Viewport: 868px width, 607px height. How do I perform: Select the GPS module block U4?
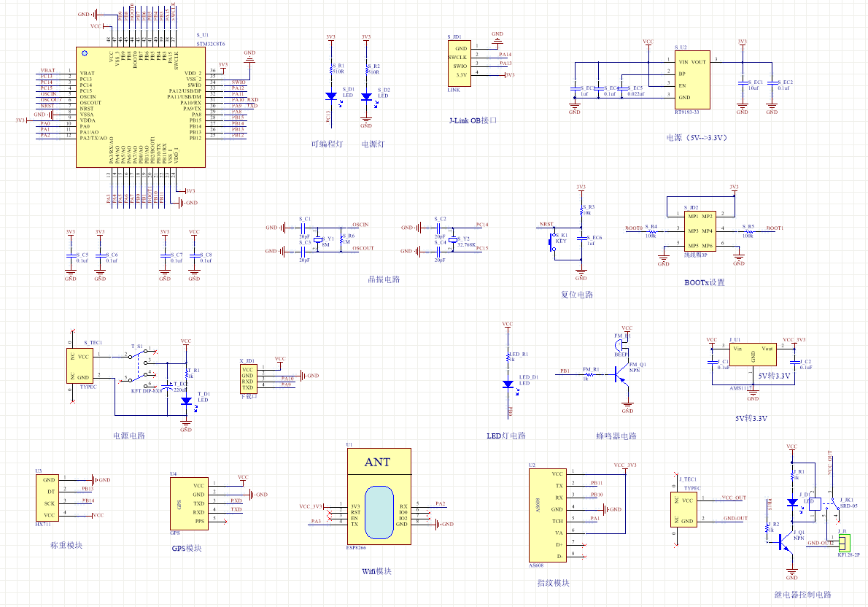[190, 503]
